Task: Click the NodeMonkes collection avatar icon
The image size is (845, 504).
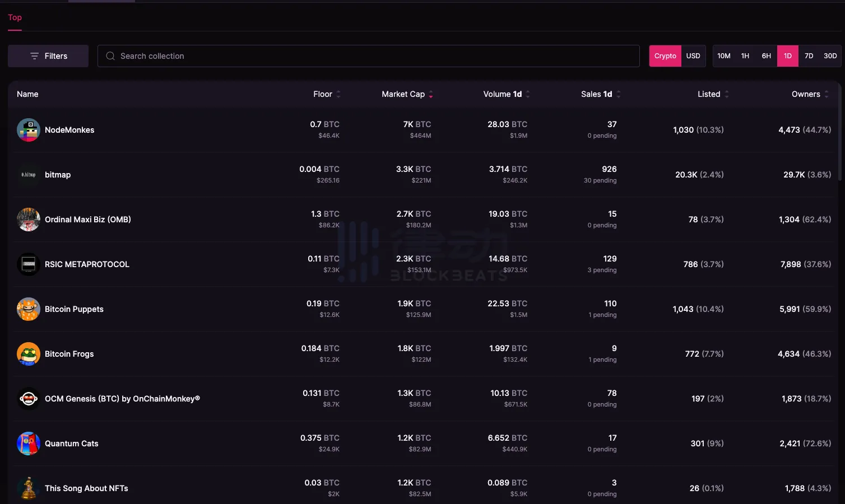Action: tap(28, 130)
